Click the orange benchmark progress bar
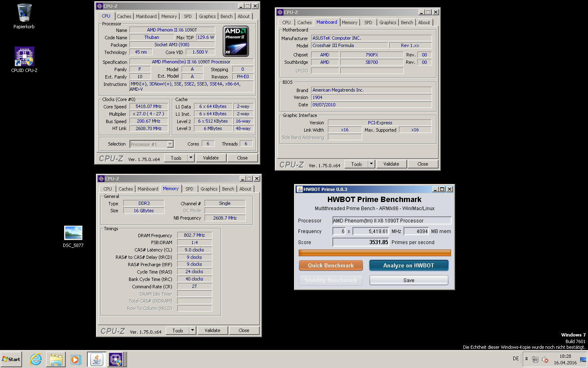The width and height of the screenshot is (588, 368). pos(374,253)
